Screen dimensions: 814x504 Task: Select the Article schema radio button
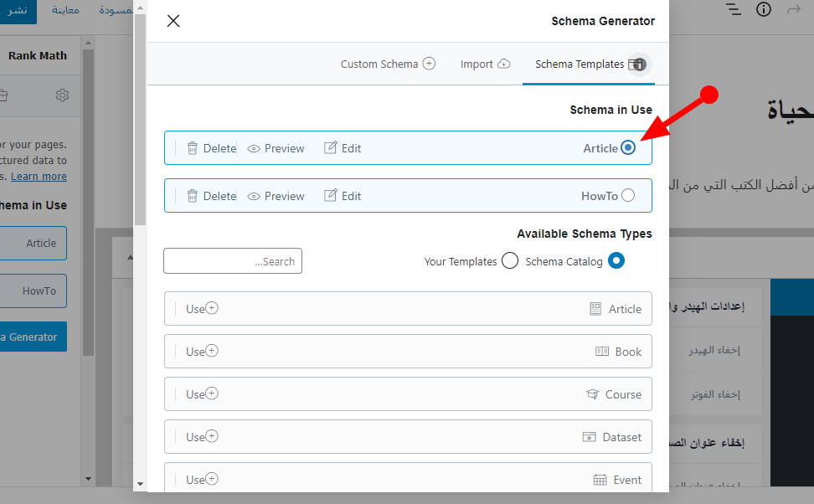(628, 148)
